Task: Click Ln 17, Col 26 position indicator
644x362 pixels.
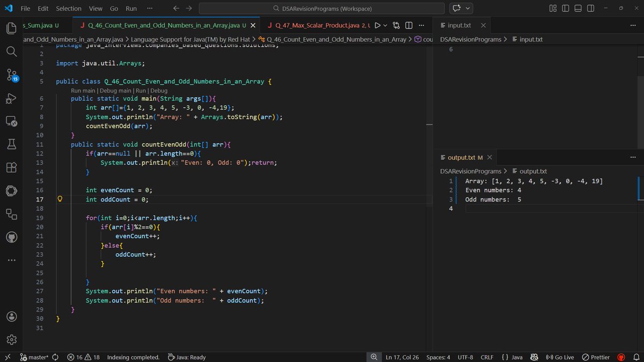Action: [x=402, y=357]
